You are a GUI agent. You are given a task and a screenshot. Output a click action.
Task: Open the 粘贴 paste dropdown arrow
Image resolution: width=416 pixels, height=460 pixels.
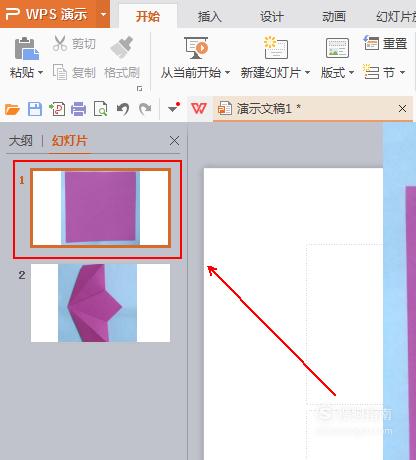pos(41,72)
